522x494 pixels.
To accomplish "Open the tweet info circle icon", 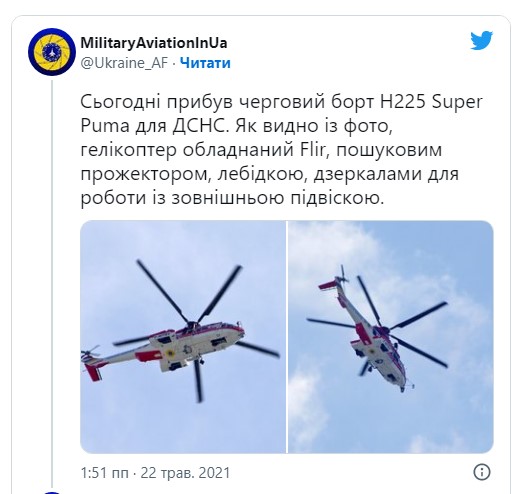I will coord(482,472).
